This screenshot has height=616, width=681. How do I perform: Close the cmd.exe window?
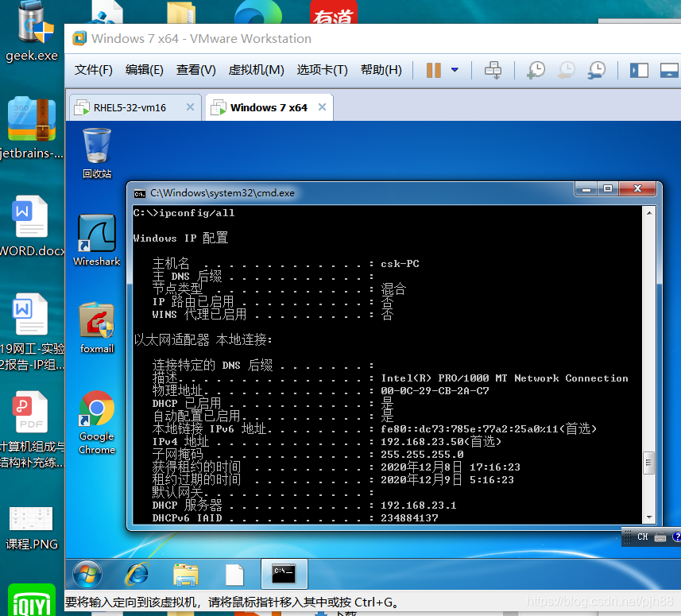(x=637, y=188)
